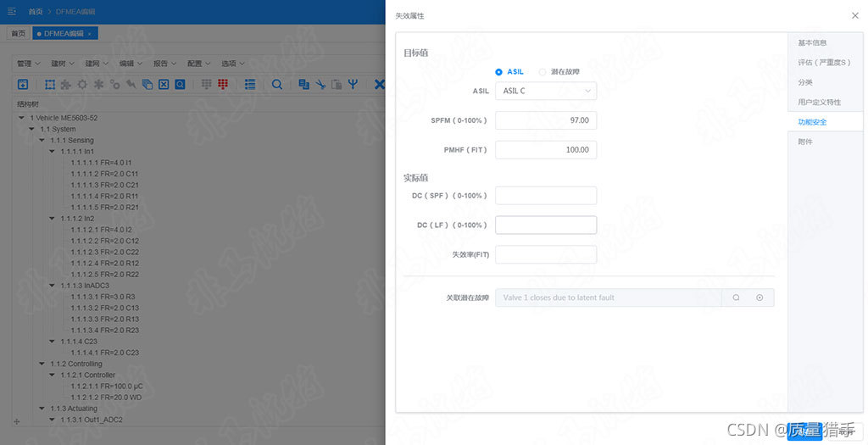Image resolution: width=868 pixels, height=445 pixels.
Task: Select tree item 1.1.2.1.1 FR=100.0 μC
Action: click(x=106, y=386)
